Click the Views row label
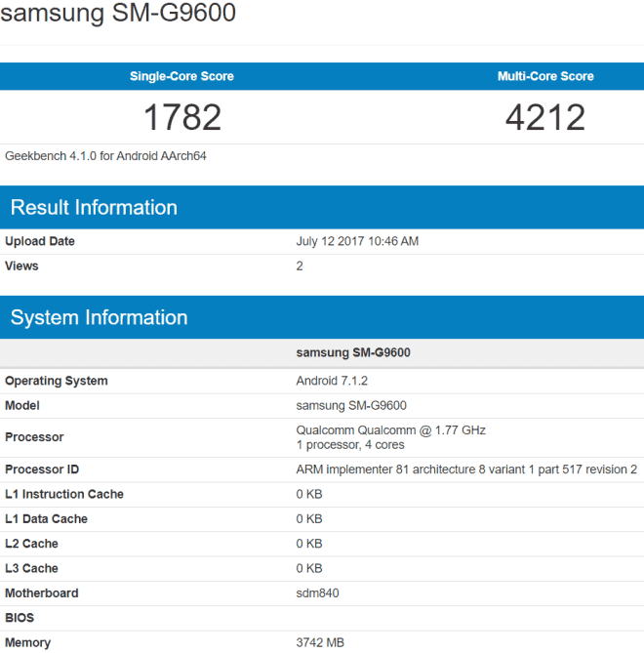644x653 pixels. (21, 265)
